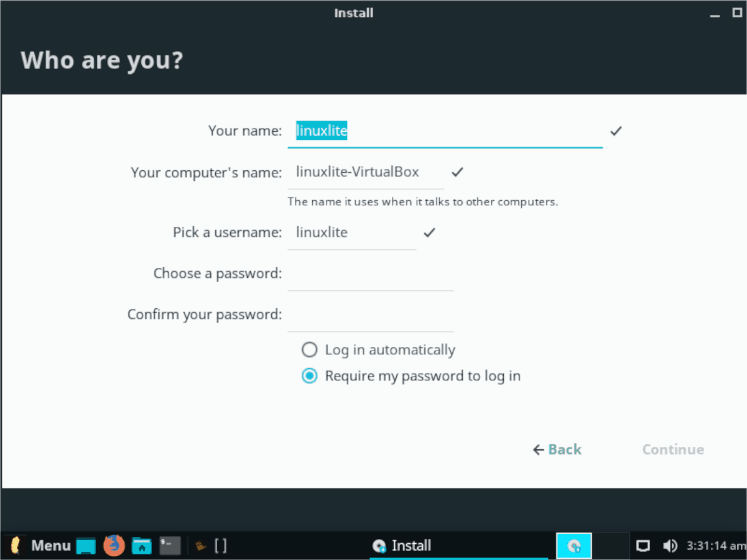
Task: Click the small brown taskbar icon beside the terminal
Action: pos(200,546)
